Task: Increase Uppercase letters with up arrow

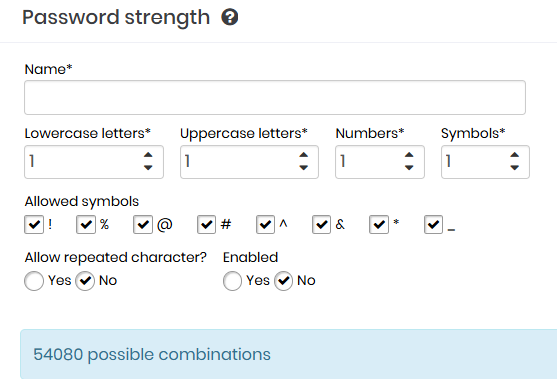Action: coord(303,155)
